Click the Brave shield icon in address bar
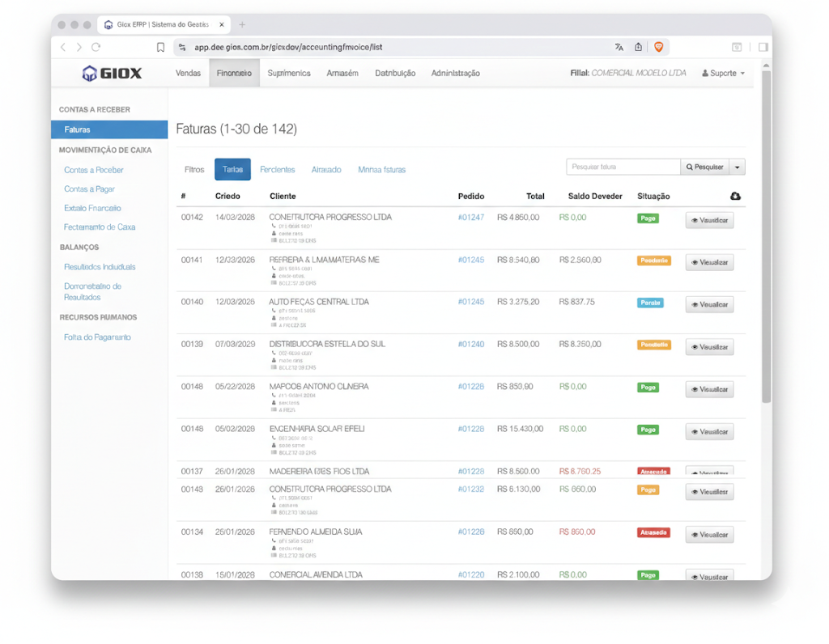 (x=658, y=47)
